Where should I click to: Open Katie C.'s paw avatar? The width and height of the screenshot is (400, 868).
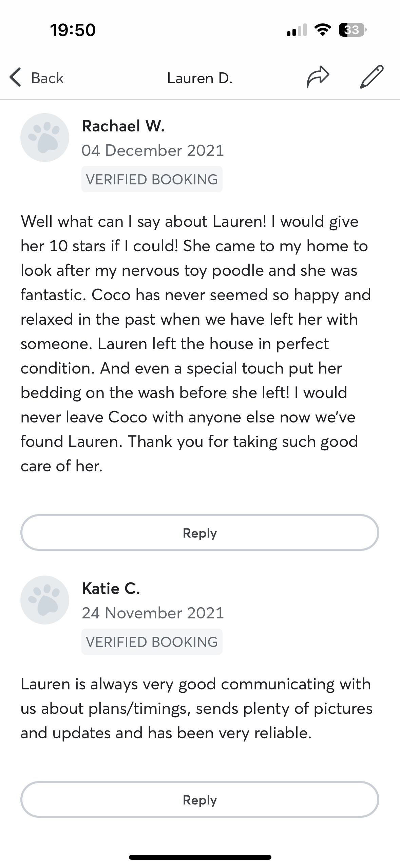(x=45, y=600)
